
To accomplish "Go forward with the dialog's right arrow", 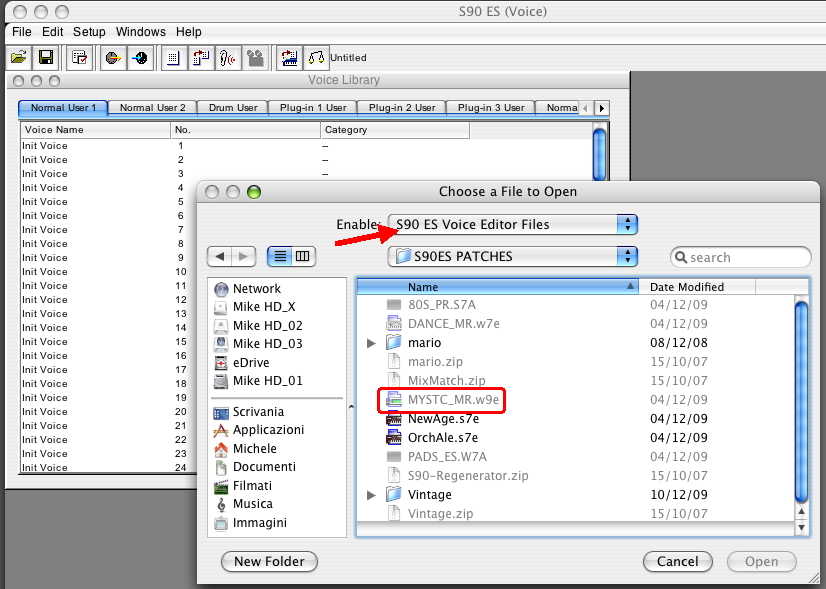I will pyautogui.click(x=243, y=257).
